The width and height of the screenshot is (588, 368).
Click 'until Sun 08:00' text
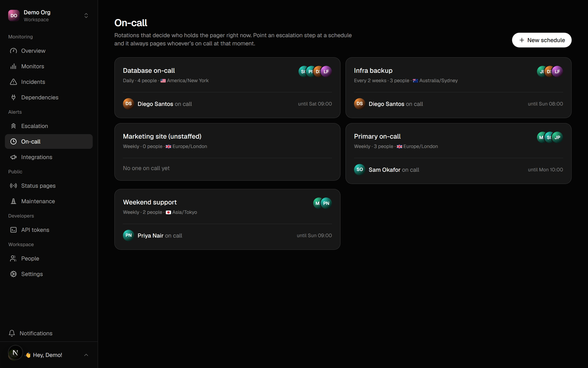(545, 104)
